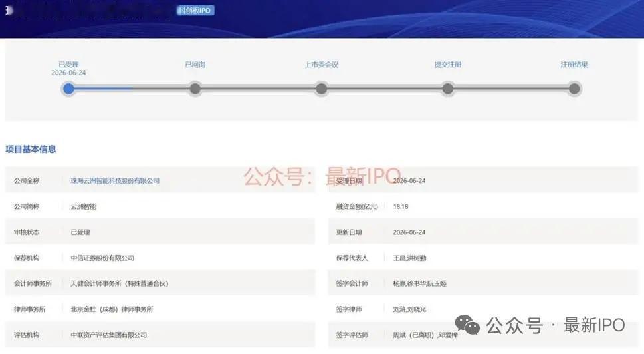
Task: Open the 珠海云洲智能科技股份有限公司 company link
Action: click(x=115, y=180)
